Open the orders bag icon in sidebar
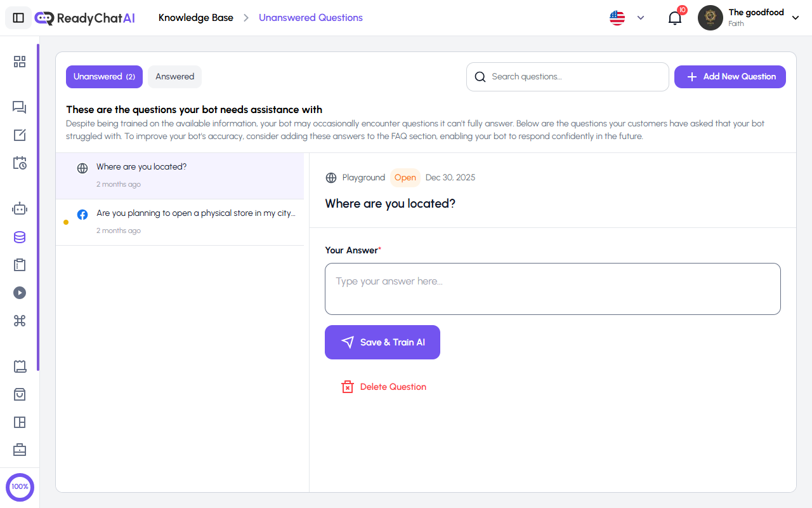812x508 pixels. pyautogui.click(x=20, y=394)
